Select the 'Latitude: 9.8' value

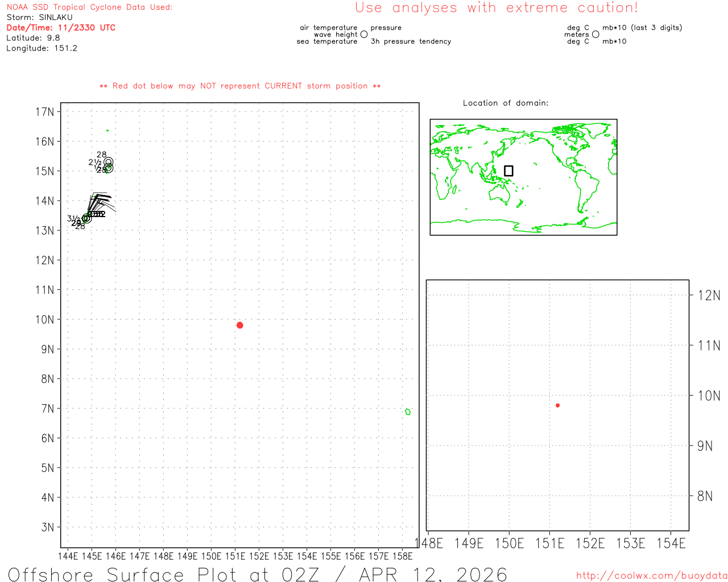click(x=33, y=38)
